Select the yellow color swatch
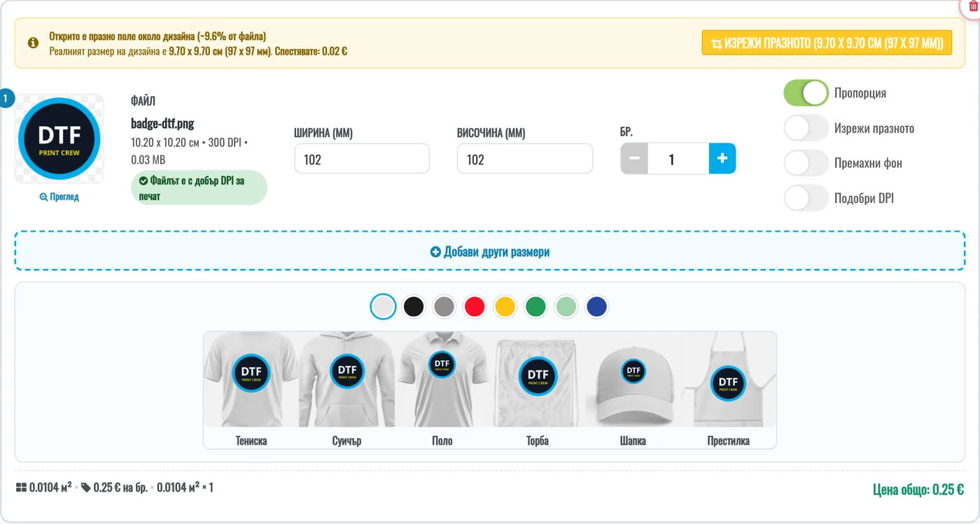Image resolution: width=980 pixels, height=524 pixels. pos(505,307)
